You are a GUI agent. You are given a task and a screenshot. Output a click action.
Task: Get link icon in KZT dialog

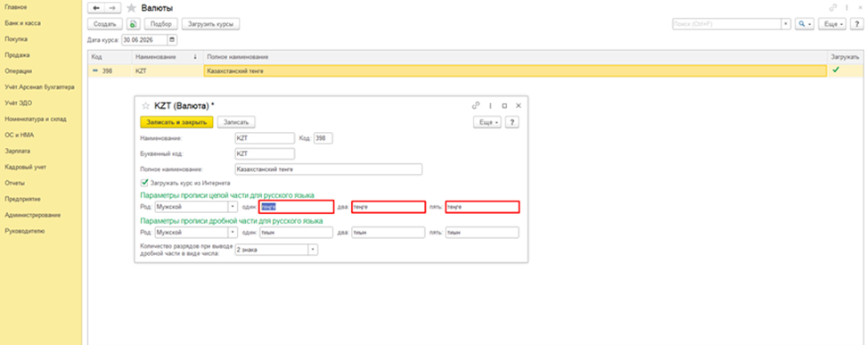475,105
